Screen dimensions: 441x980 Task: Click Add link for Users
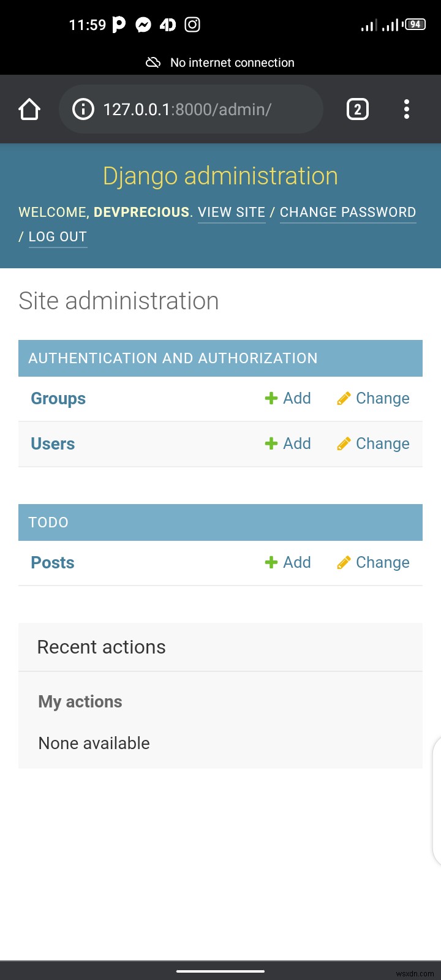297,444
